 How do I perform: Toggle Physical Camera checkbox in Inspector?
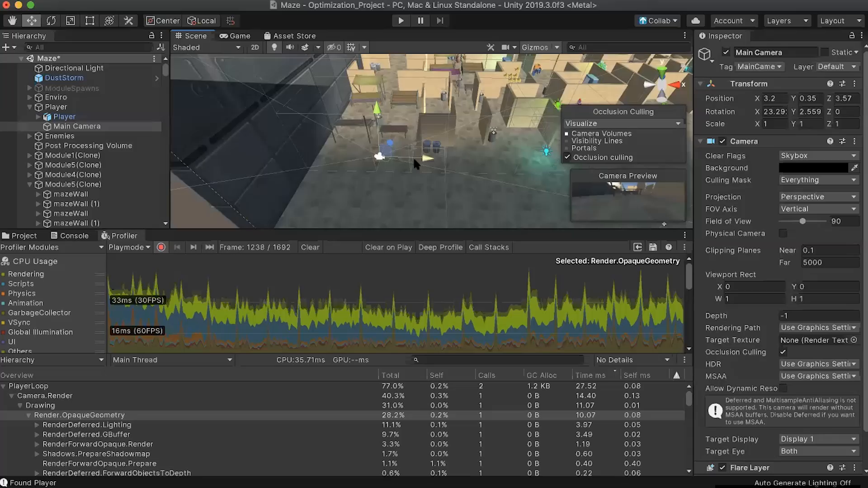click(784, 233)
